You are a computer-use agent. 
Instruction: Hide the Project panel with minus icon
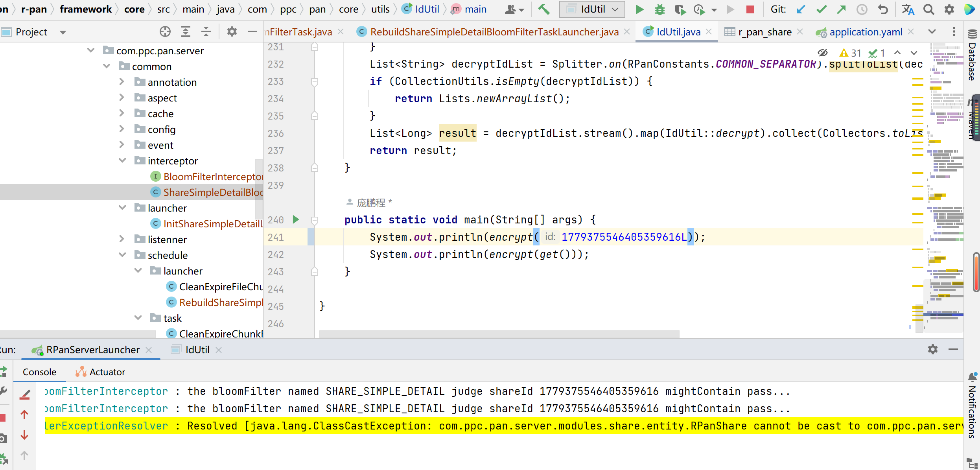[252, 31]
